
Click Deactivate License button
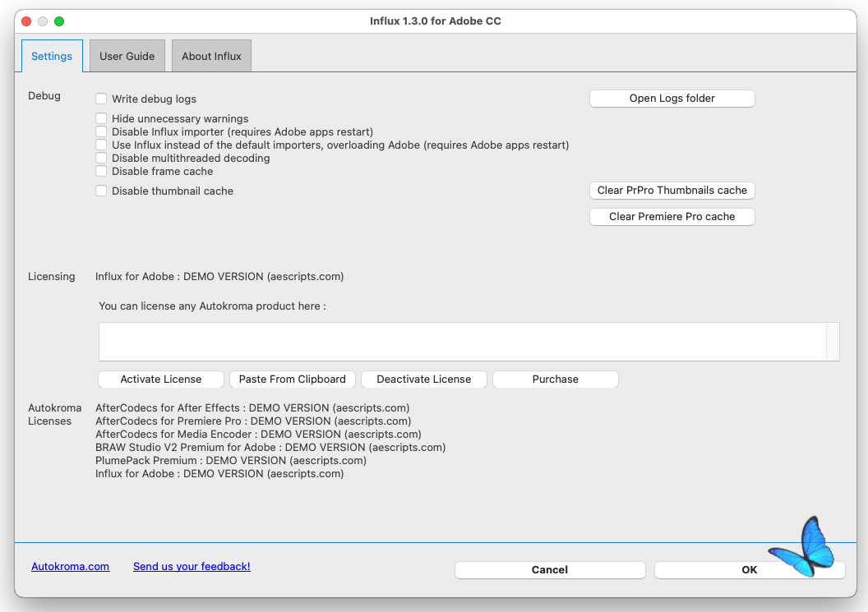click(424, 379)
